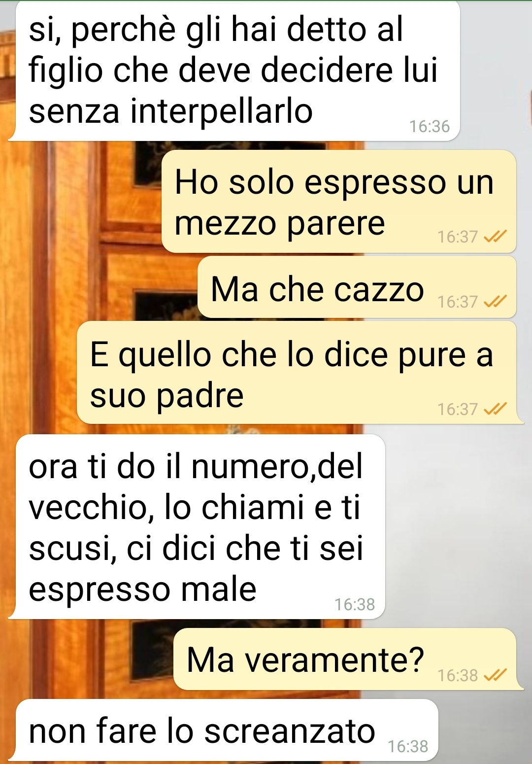Screen dimensions: 532x764
Task: Select the 'Ma veramente?' message bubble
Action: (345, 659)
